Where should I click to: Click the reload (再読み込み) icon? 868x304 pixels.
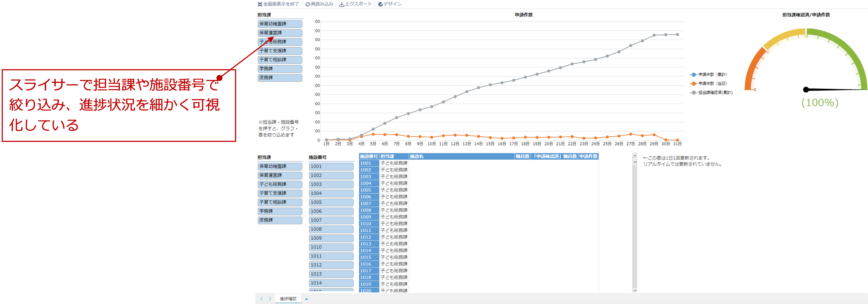click(x=307, y=4)
